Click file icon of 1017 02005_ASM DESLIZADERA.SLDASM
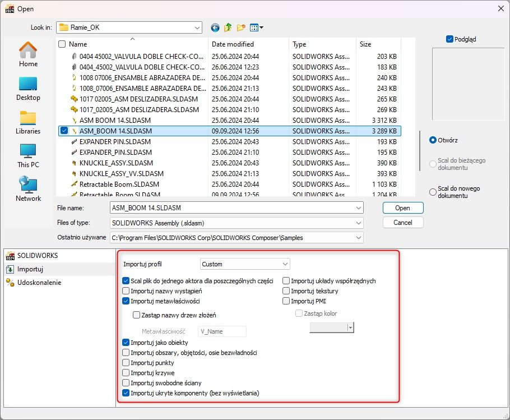This screenshot has height=420, width=510. coord(74,99)
